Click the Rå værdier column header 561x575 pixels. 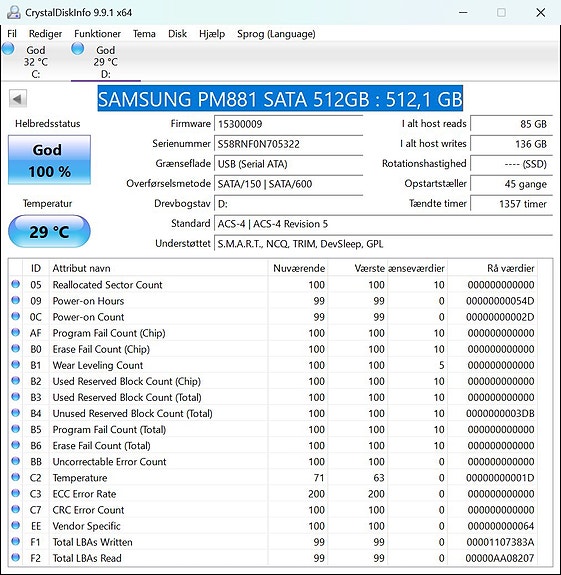click(510, 268)
